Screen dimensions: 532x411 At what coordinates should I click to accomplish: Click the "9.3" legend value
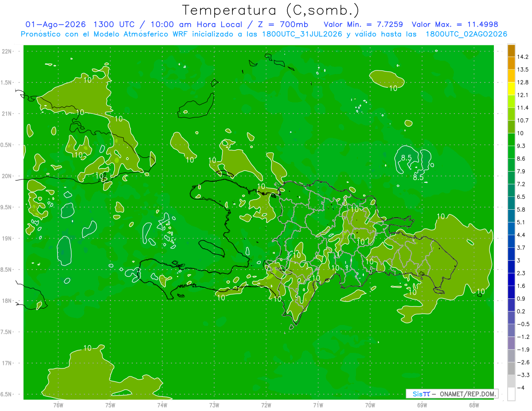click(x=521, y=146)
